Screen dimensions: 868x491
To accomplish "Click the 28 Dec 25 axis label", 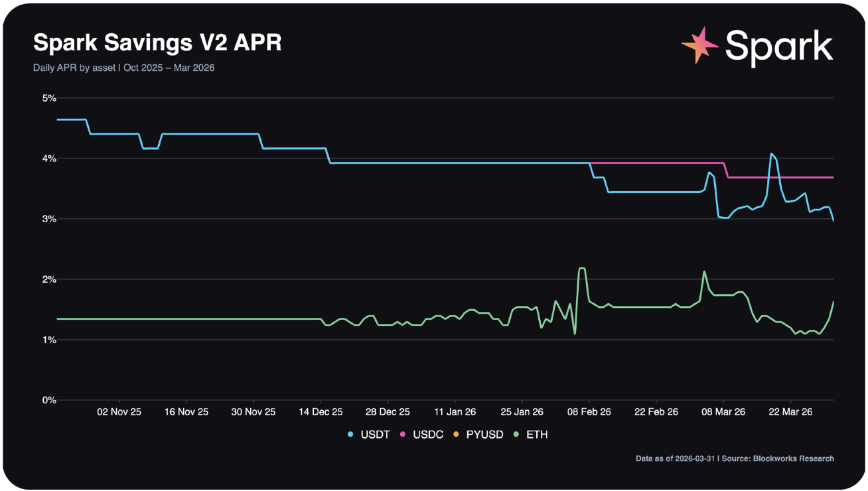I will coord(388,412).
